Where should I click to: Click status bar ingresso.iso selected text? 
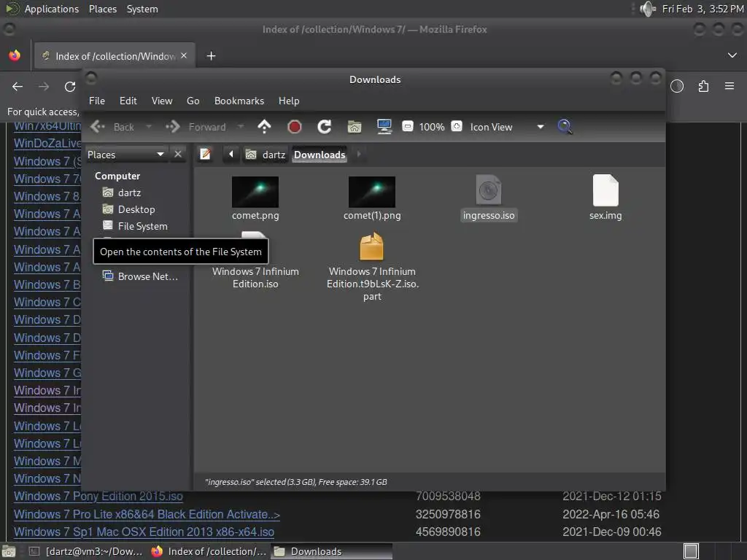[296, 482]
